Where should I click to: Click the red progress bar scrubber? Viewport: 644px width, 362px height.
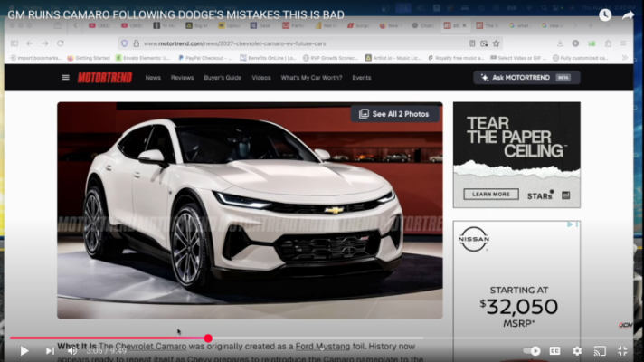coord(208,338)
